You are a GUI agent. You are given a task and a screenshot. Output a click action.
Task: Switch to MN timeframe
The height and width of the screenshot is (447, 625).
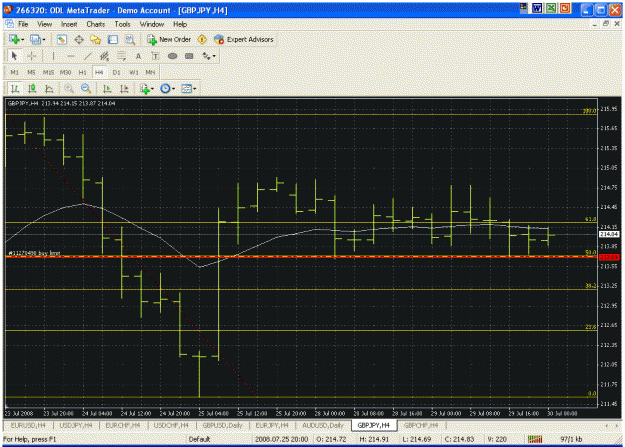pos(150,73)
